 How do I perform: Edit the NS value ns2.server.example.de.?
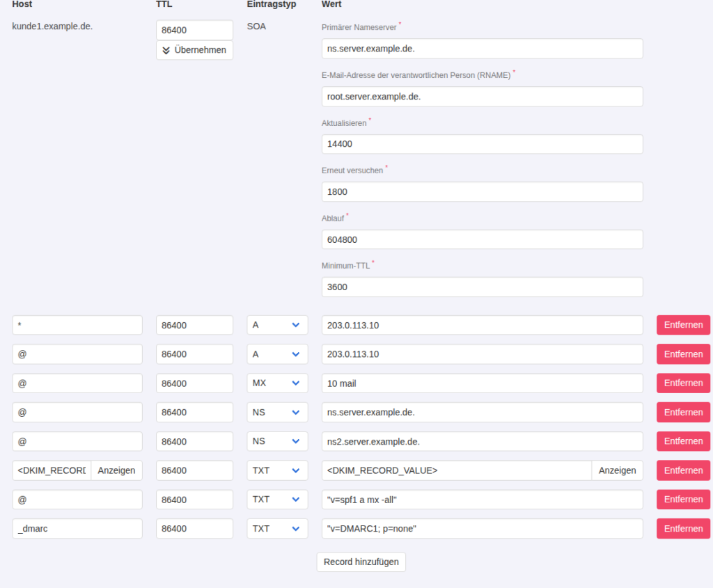click(x=482, y=441)
